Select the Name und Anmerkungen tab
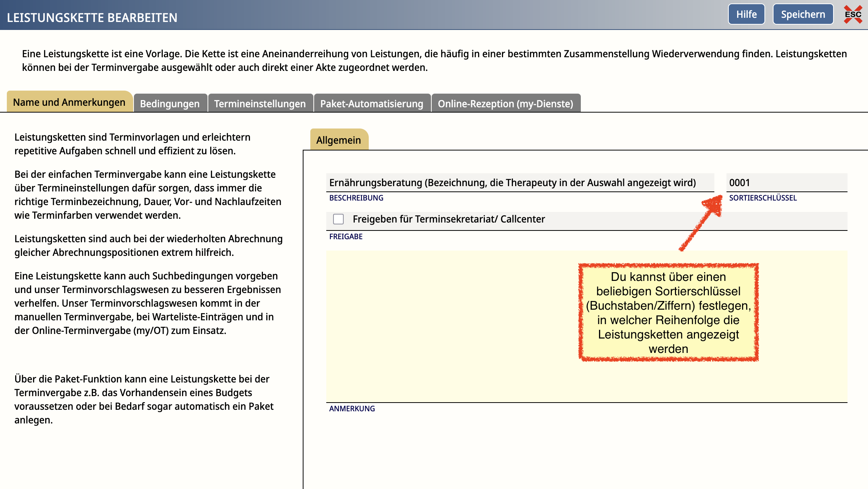The image size is (868, 489). (x=69, y=102)
